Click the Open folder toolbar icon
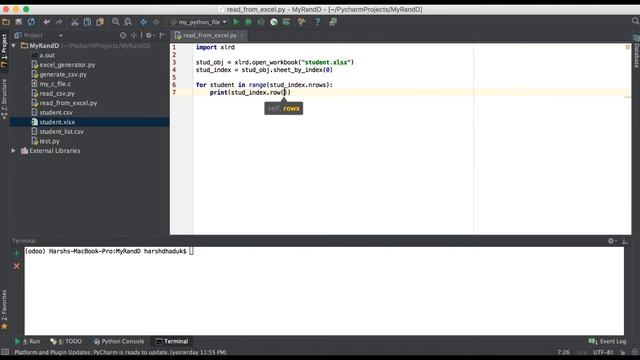This screenshot has width=640, height=360. point(6,22)
